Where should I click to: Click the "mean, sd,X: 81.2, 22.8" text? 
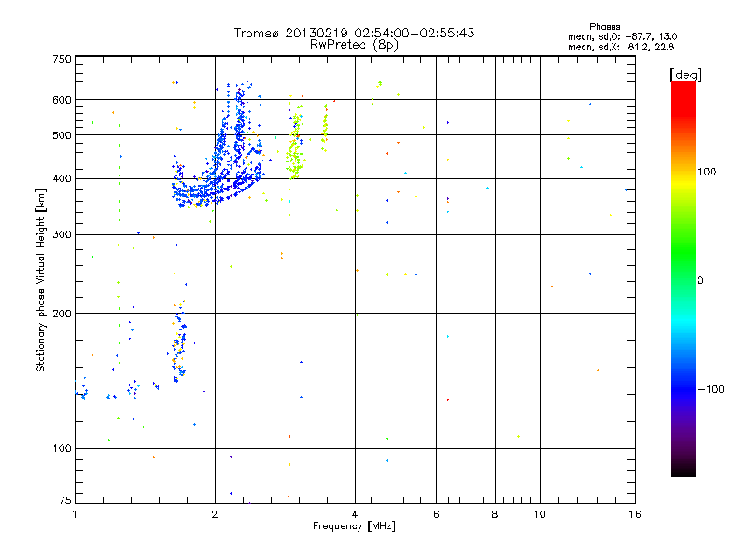pyautogui.click(x=621, y=47)
